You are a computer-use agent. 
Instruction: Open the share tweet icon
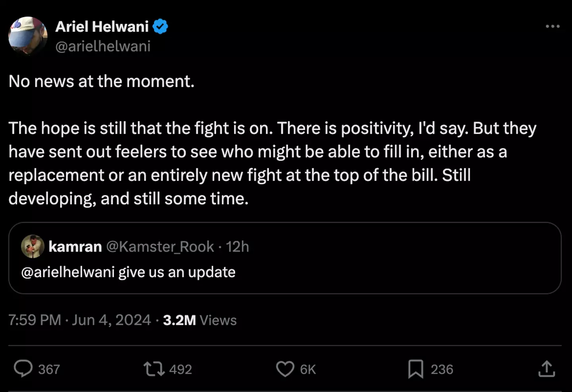pyautogui.click(x=547, y=369)
